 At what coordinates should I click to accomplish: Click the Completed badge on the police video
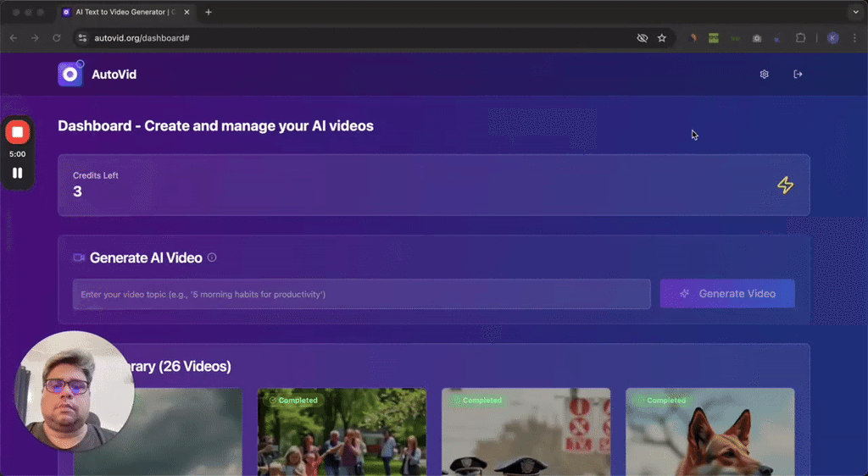[477, 401]
